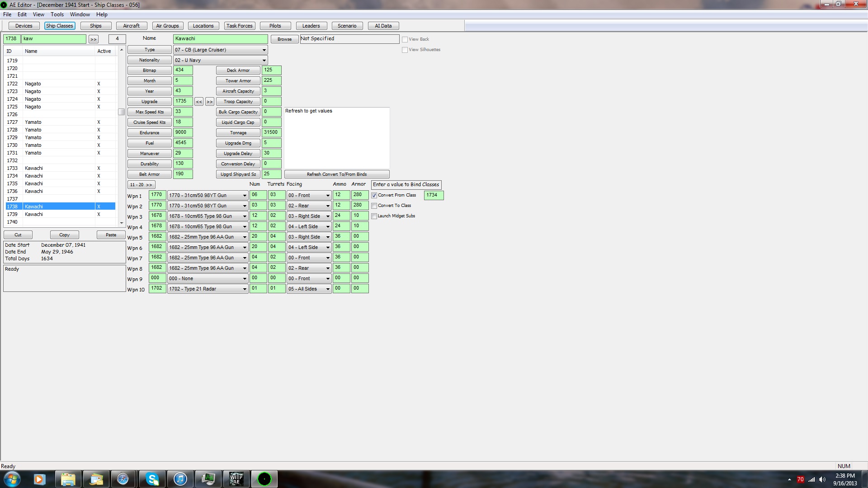Uncheck Convert From Class checkbox
Image resolution: width=868 pixels, height=488 pixels.
pos(374,196)
